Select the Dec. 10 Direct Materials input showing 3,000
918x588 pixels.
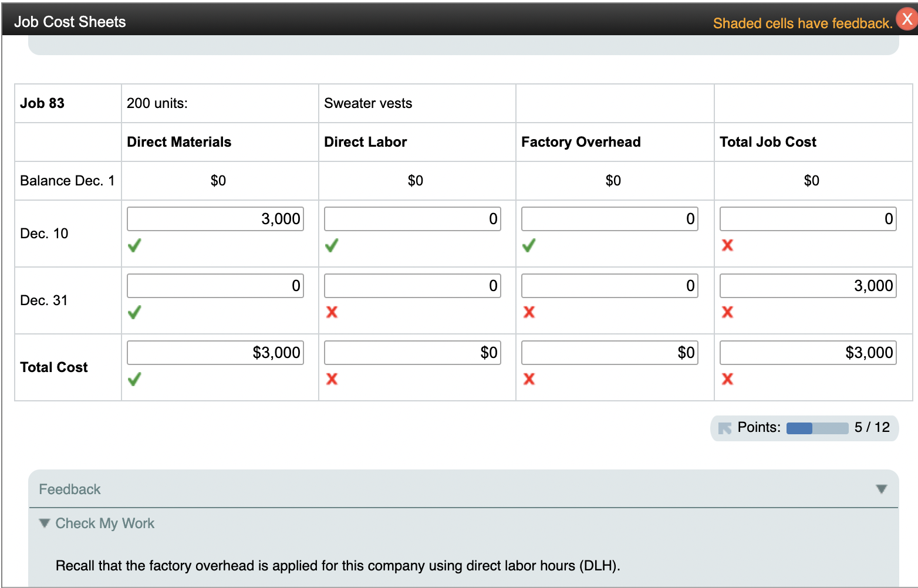click(215, 218)
